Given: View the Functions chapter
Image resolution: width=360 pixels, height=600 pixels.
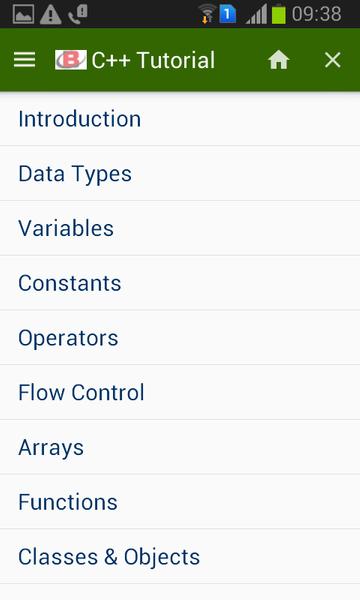Looking at the screenshot, I should click(x=180, y=502).
